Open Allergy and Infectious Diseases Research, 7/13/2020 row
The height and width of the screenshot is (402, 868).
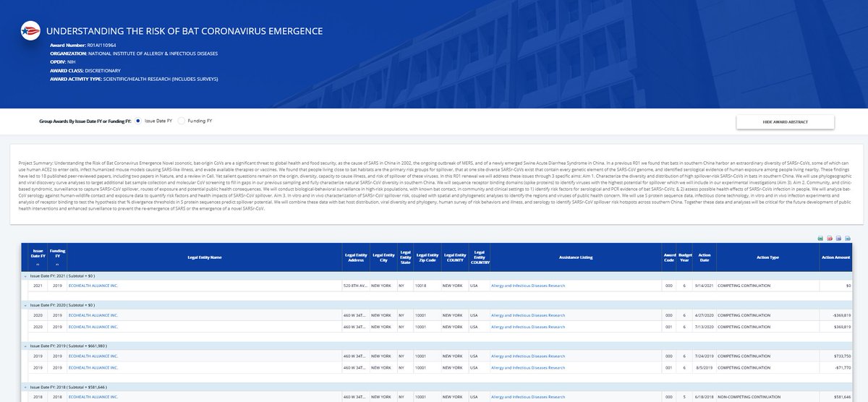click(528, 326)
